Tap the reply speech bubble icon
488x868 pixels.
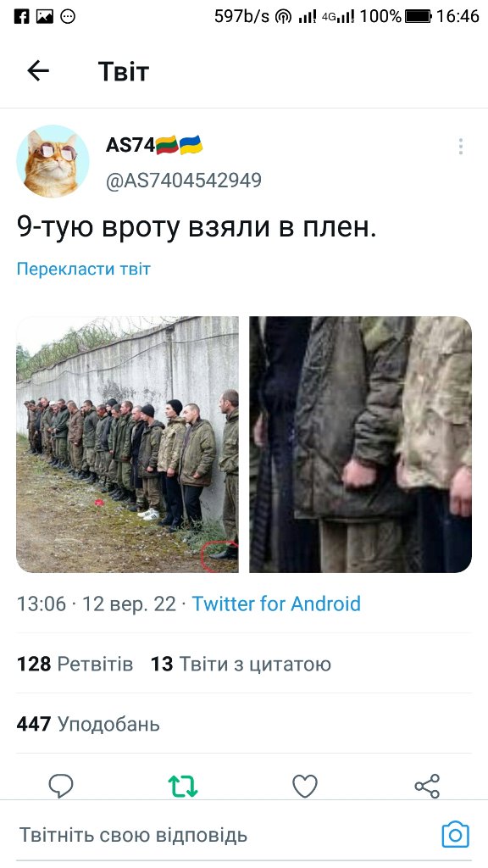61,786
